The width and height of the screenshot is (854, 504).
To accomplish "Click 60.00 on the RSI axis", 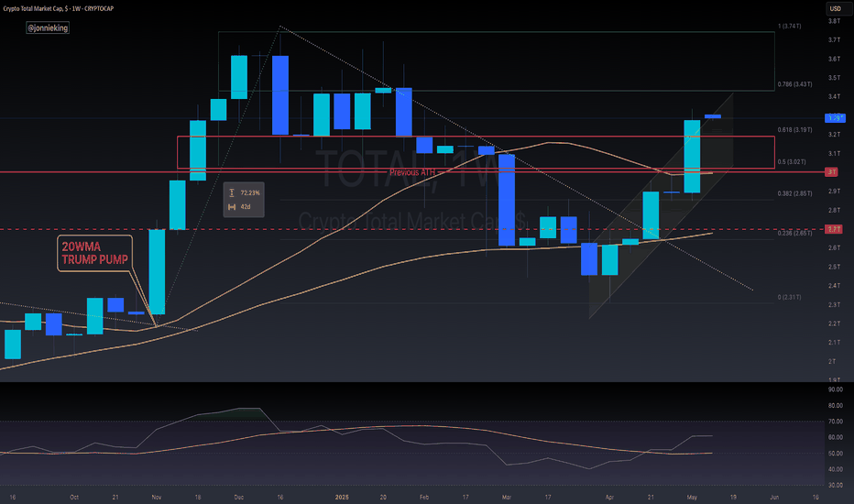I will click(x=835, y=437).
